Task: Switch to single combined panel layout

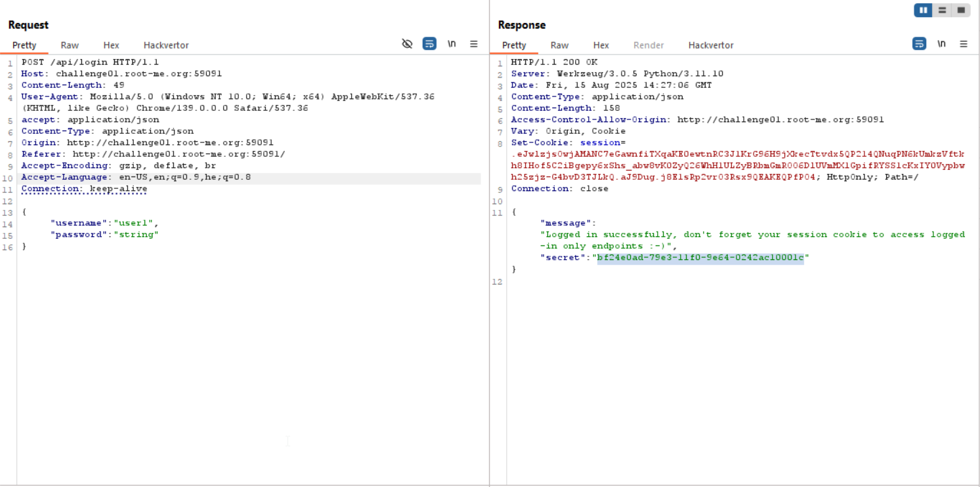Action: (x=961, y=10)
